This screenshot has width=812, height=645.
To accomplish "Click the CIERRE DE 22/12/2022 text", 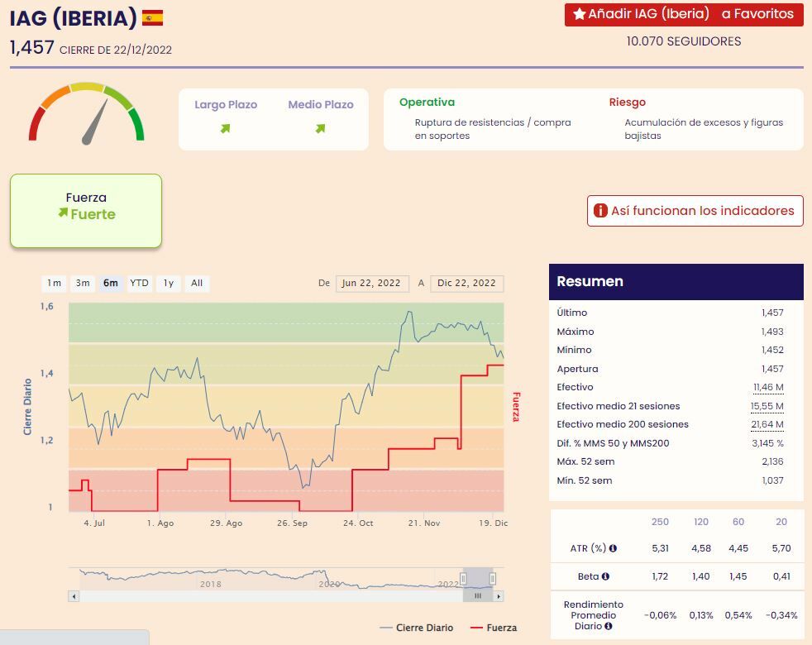I will click(116, 50).
